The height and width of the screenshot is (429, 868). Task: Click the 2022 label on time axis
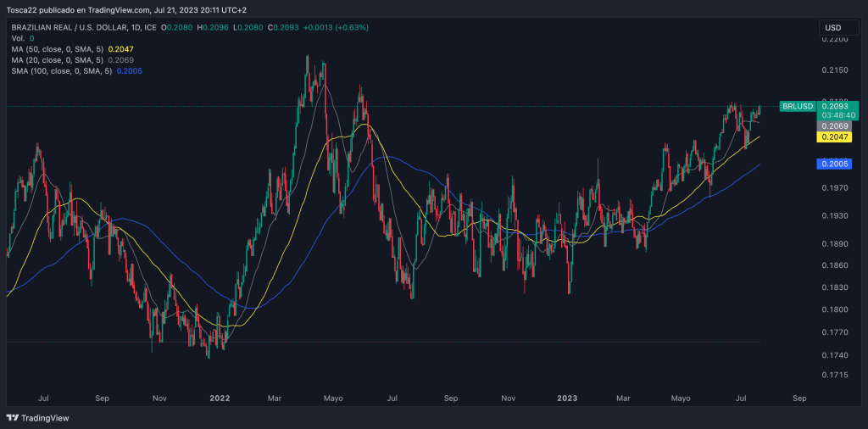pyautogui.click(x=220, y=397)
